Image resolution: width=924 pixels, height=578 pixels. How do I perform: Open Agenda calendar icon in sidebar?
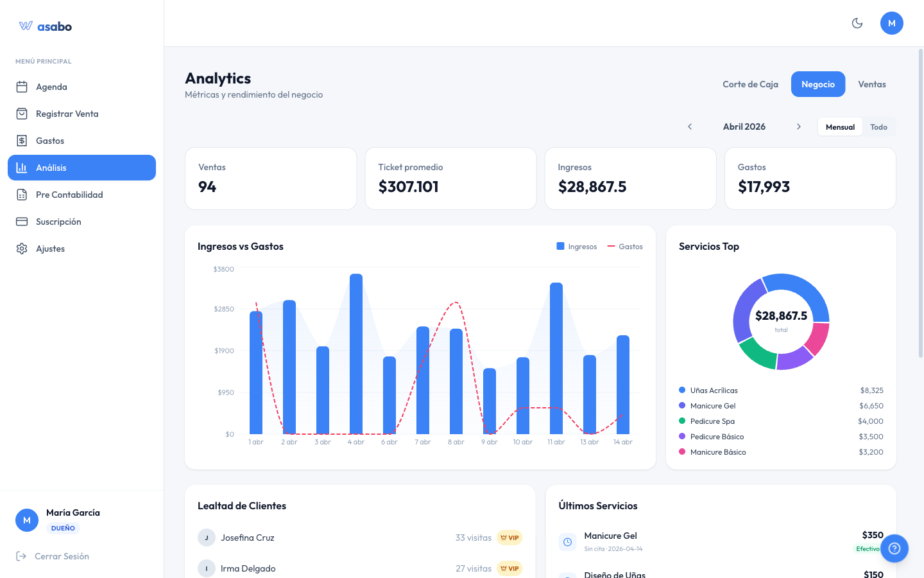[x=22, y=87]
